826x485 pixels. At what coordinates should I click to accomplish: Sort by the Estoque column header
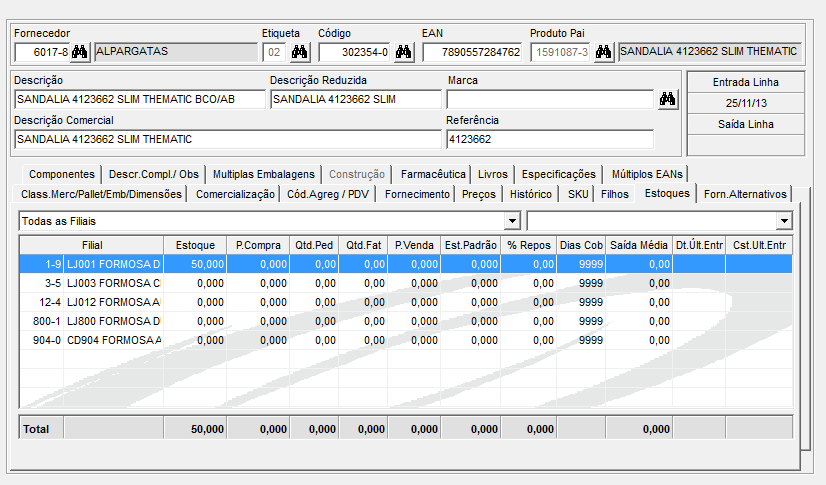[x=195, y=244]
